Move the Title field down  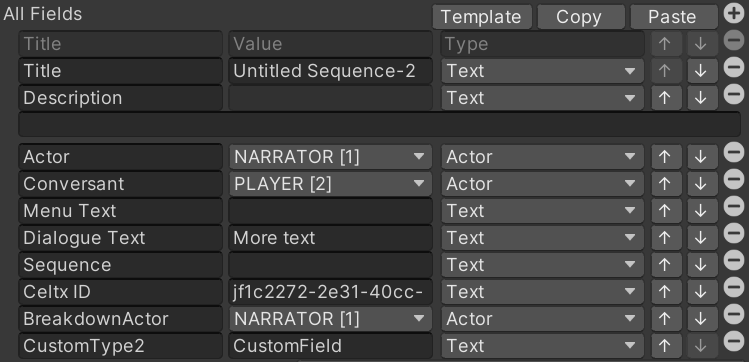(701, 71)
